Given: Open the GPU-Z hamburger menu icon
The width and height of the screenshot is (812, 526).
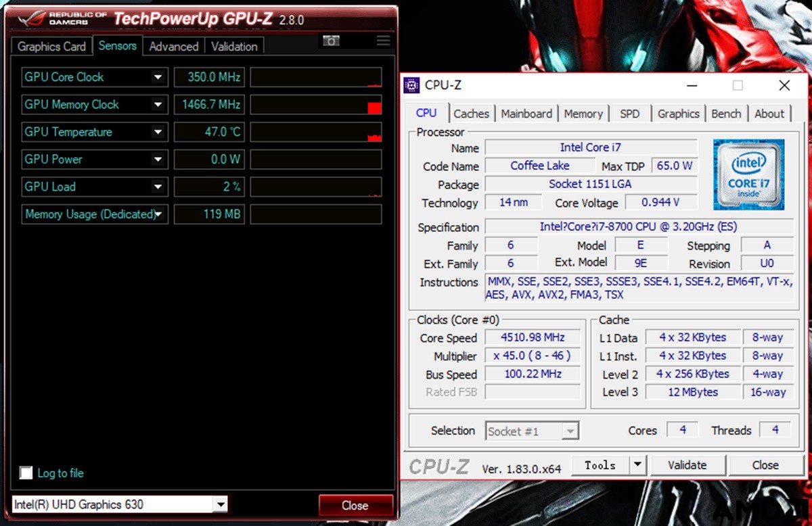Looking at the screenshot, I should coord(384,41).
